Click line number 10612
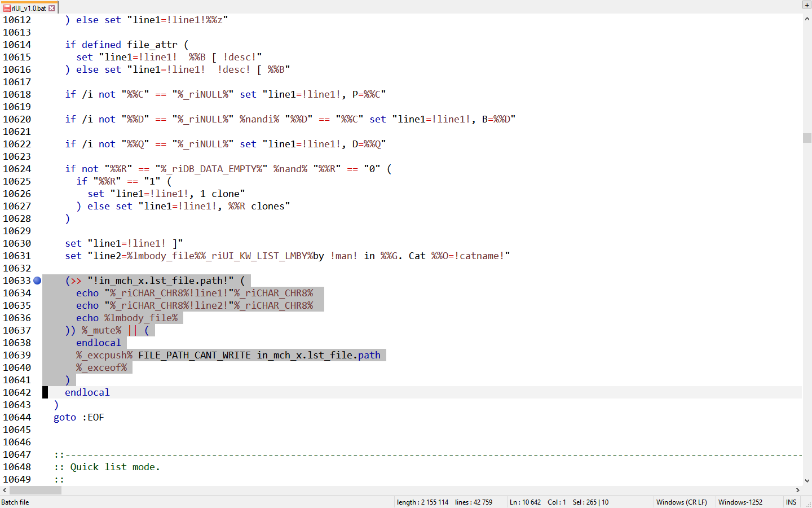 [17, 20]
